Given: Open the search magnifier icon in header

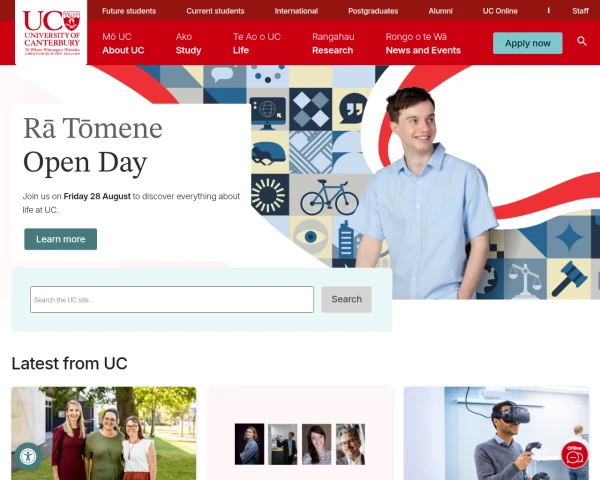Looking at the screenshot, I should click(x=582, y=41).
